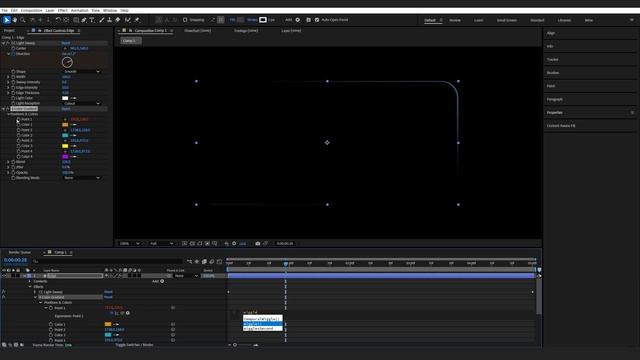Open Light Reception dropdown

82,103
